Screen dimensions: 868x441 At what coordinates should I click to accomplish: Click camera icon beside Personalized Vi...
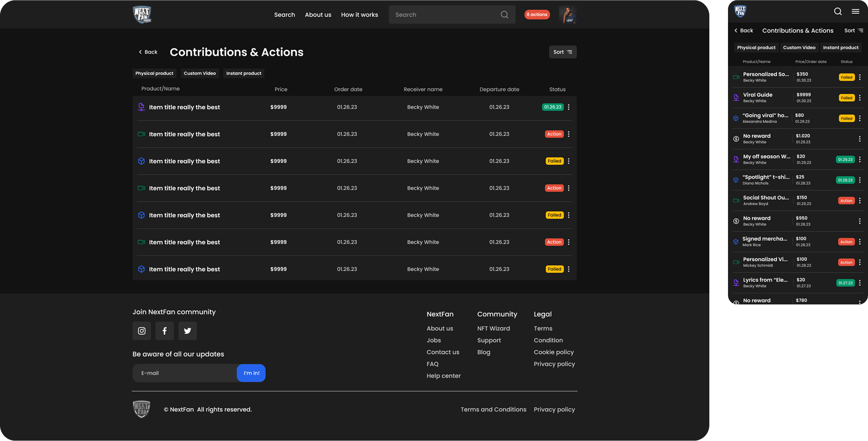736,262
